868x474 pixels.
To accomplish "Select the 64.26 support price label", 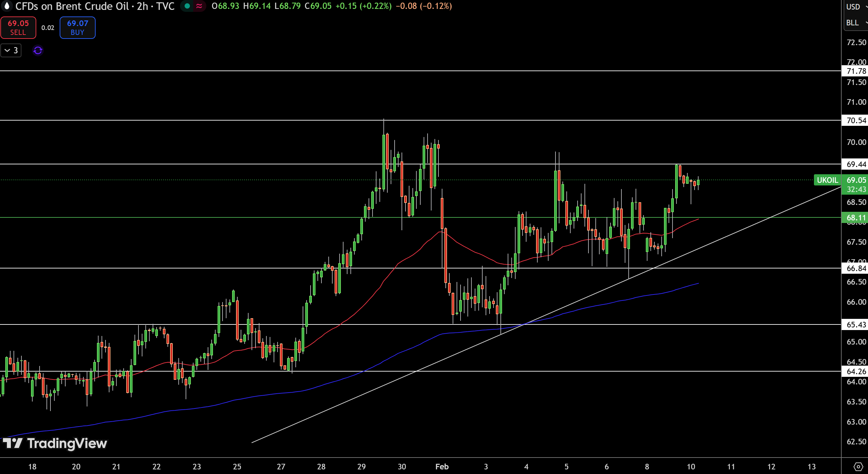I will coord(855,372).
